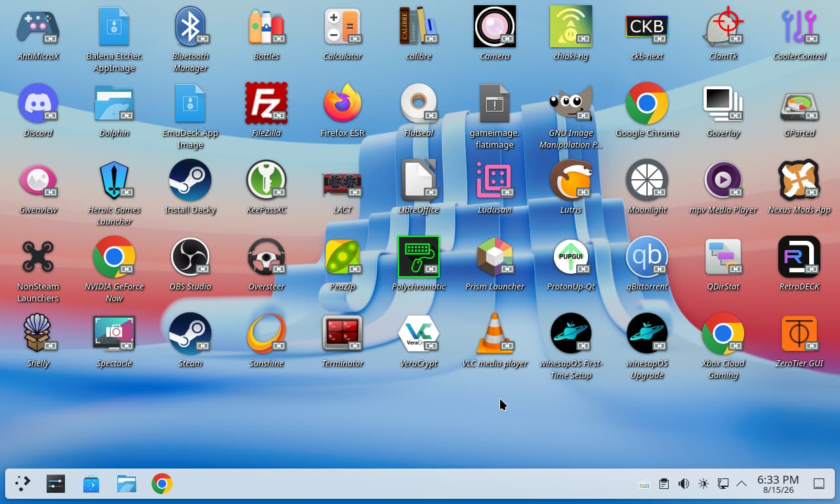Select the Bluetooth Manager desktop icon

pyautogui.click(x=190, y=27)
